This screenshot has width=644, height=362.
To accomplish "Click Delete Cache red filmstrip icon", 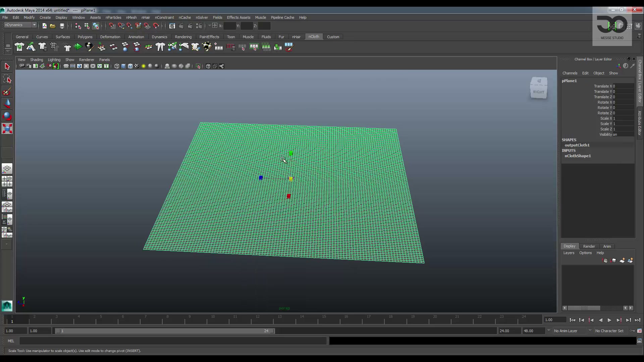I will 230,47.
